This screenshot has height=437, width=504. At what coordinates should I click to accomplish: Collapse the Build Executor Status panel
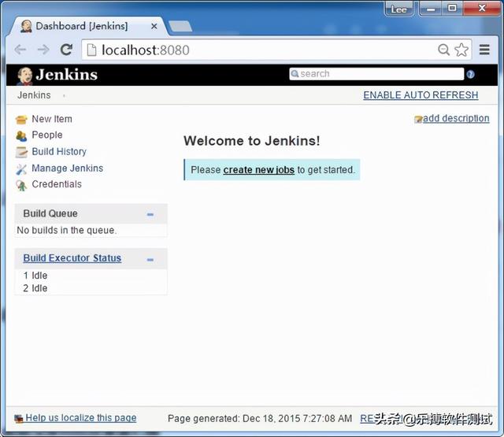click(x=150, y=259)
